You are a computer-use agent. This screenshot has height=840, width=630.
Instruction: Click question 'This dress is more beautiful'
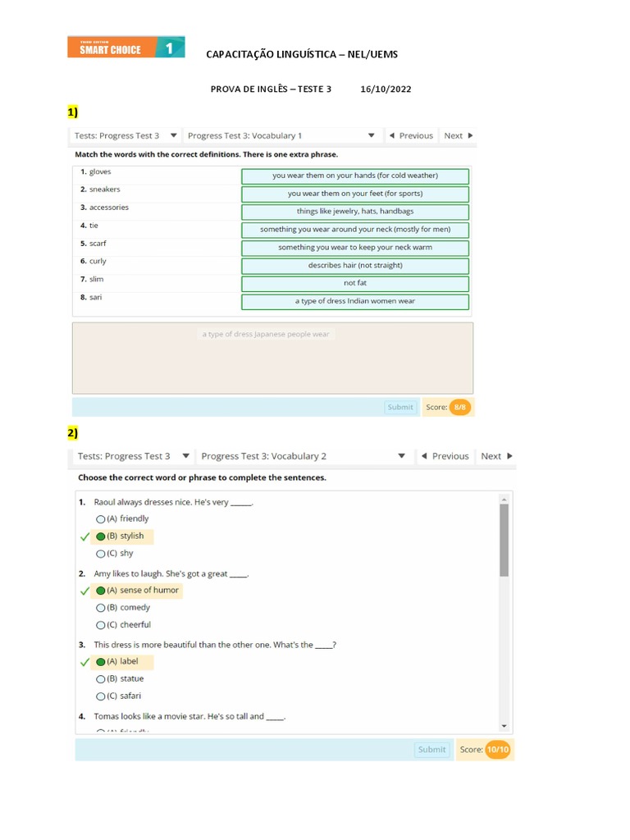click(215, 645)
